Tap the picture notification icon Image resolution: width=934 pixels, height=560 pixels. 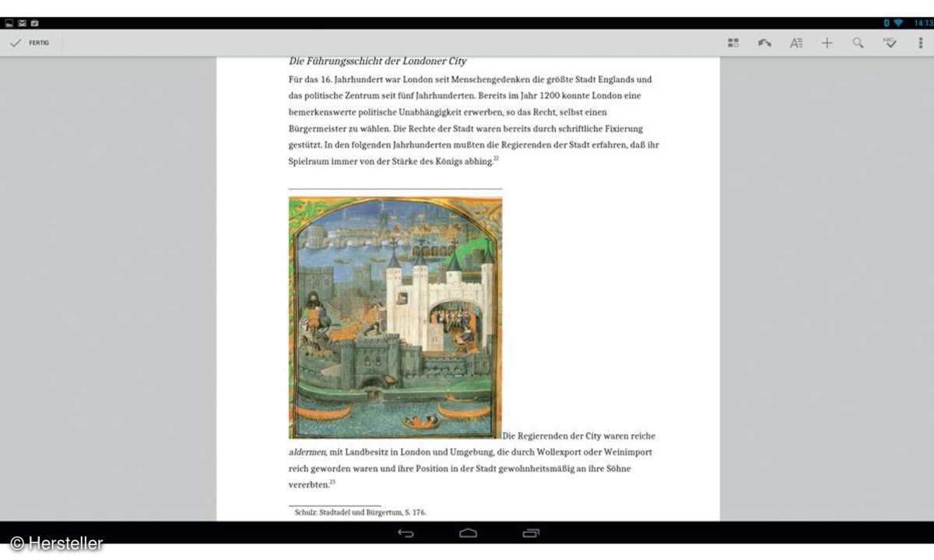tap(9, 23)
